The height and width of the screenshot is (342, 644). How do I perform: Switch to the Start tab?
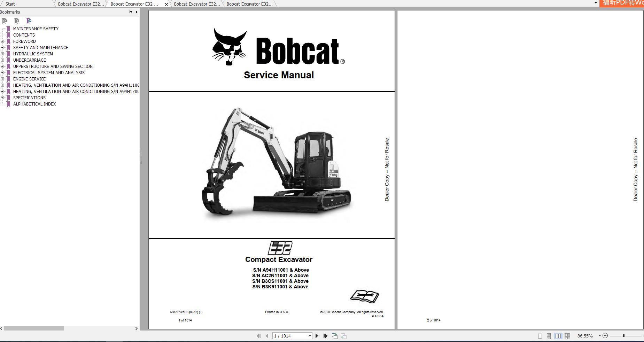[10, 4]
